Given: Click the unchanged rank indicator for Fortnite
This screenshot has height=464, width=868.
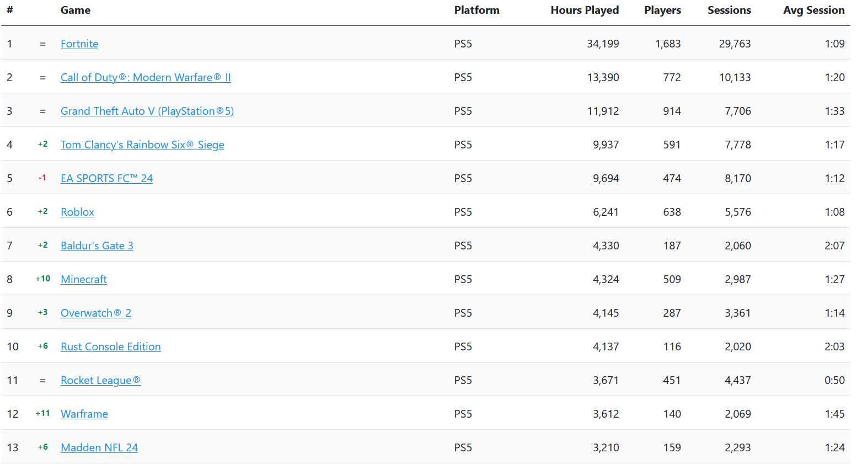Looking at the screenshot, I should pos(42,44).
